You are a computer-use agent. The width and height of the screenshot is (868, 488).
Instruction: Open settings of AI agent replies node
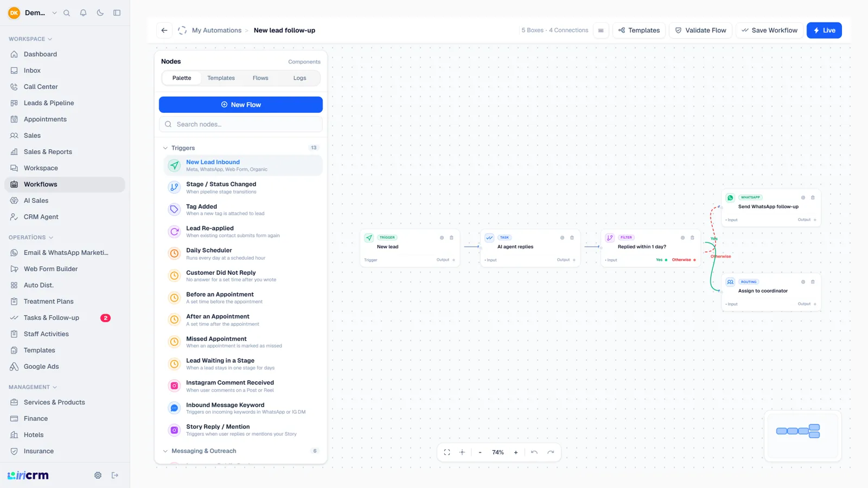(562, 237)
